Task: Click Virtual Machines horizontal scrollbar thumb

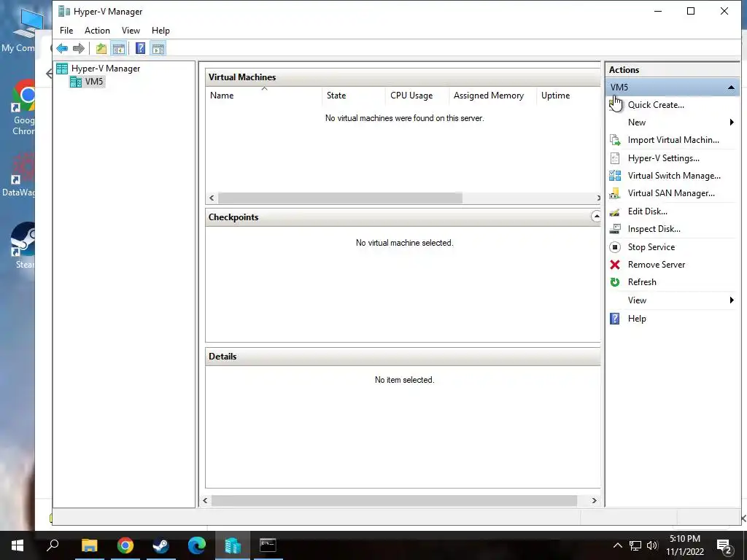Action: tap(340, 198)
